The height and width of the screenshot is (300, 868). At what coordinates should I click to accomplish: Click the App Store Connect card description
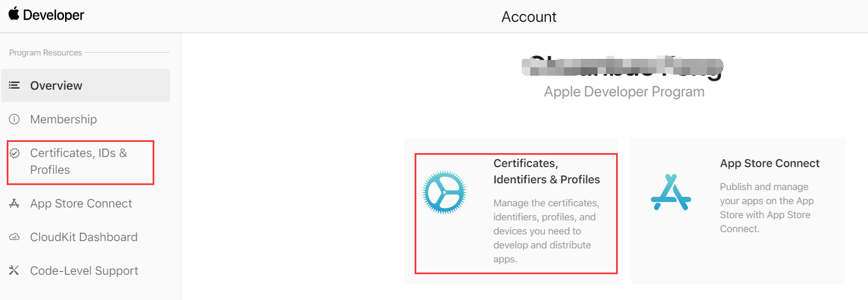(766, 207)
